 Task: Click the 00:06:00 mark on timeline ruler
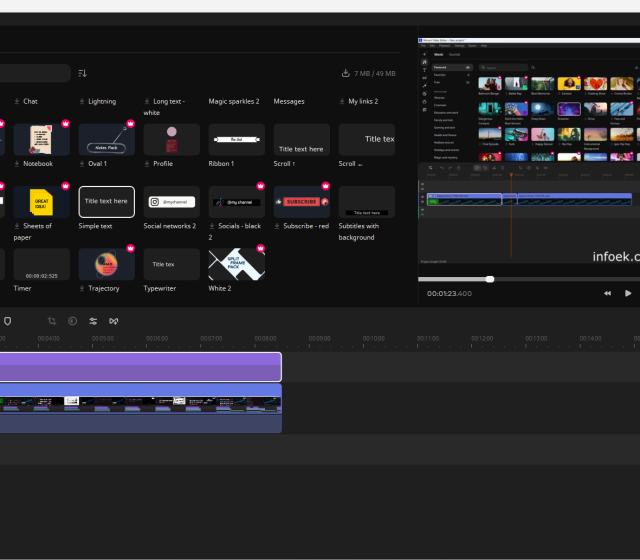(x=156, y=339)
